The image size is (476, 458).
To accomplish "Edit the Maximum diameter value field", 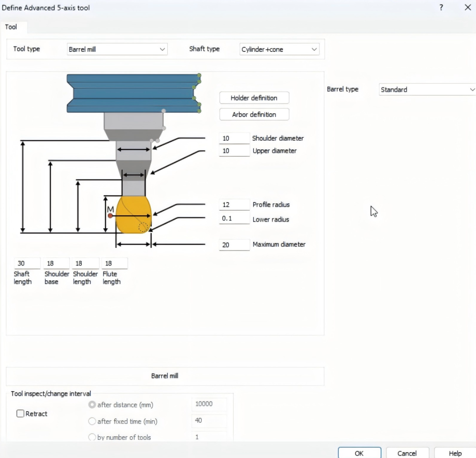I will pos(234,245).
